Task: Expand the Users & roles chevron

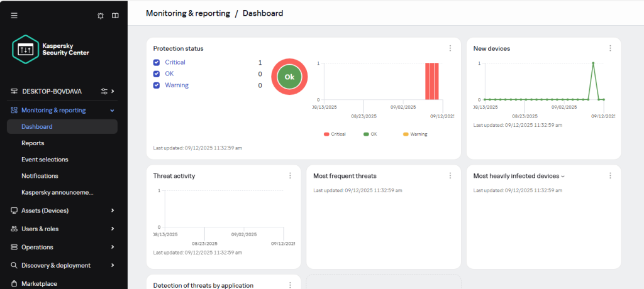Action: coord(113,229)
